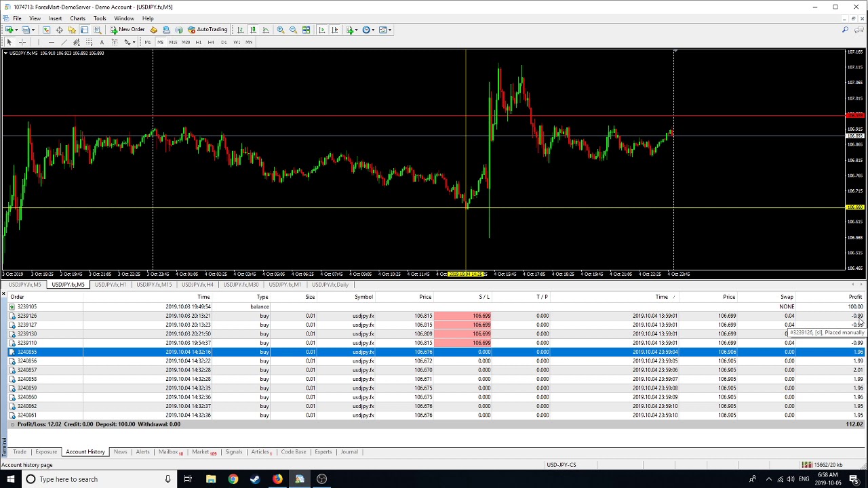Open the Charts menu

pos(77,18)
